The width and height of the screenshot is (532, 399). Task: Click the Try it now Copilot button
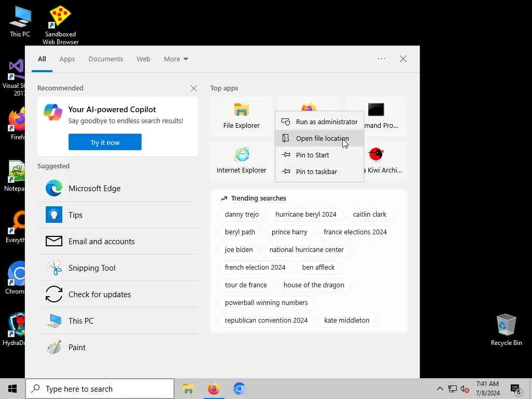pyautogui.click(x=105, y=142)
